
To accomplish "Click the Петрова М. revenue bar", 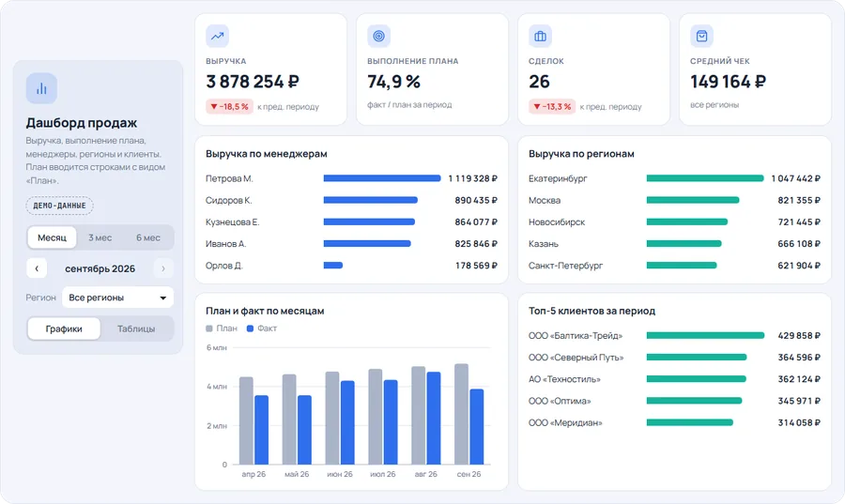I will click(x=382, y=178).
